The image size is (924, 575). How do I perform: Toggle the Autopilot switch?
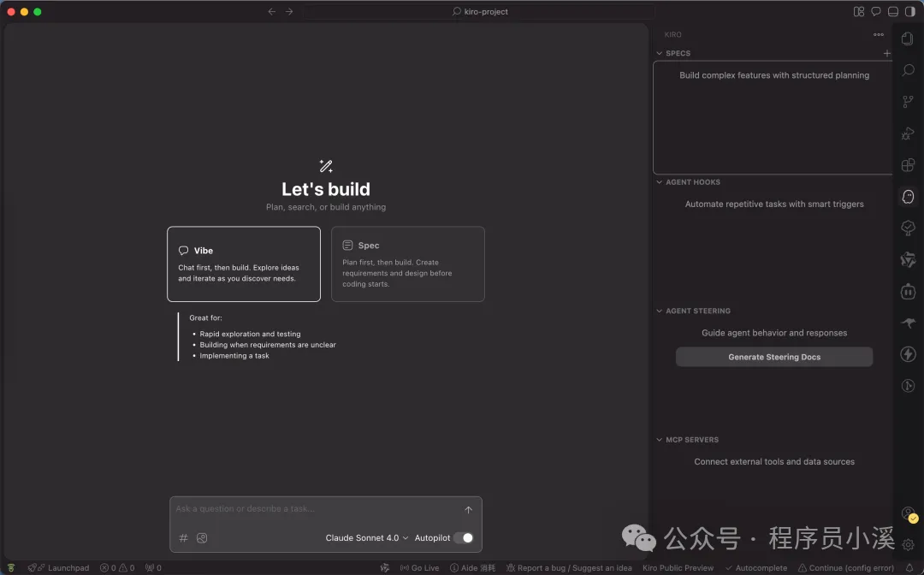[463, 538]
